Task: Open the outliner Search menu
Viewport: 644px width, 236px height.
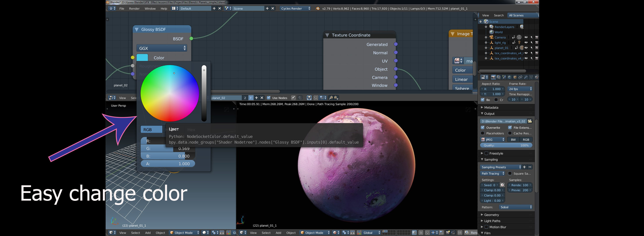Action: pyautogui.click(x=499, y=15)
